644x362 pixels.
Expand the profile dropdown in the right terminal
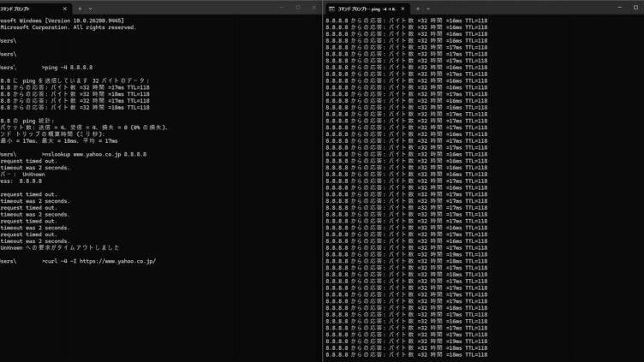tap(428, 9)
